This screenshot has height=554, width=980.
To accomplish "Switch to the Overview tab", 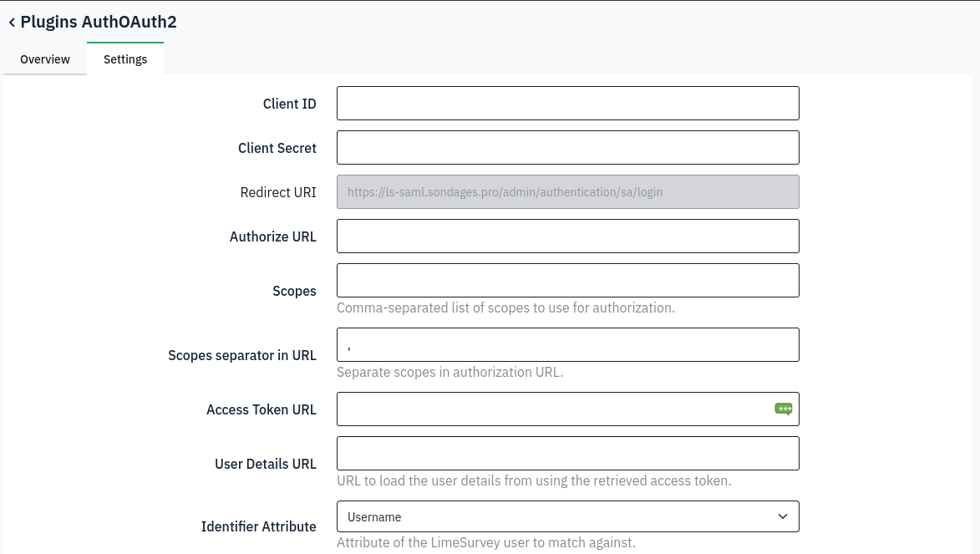I will pyautogui.click(x=45, y=59).
